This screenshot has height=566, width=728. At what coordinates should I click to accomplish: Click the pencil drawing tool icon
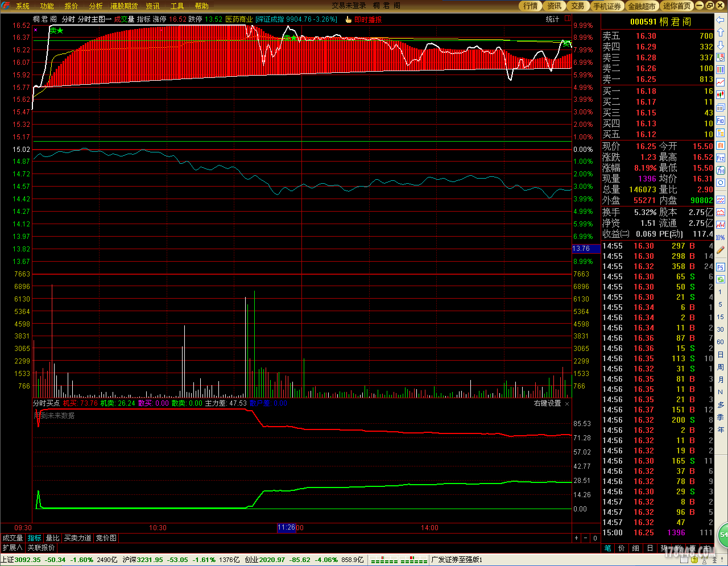[x=721, y=250]
